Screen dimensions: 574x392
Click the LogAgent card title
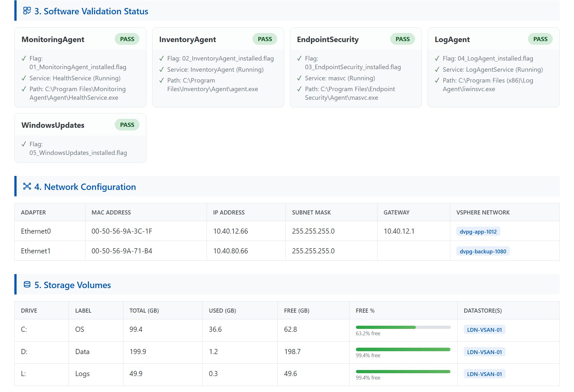[452, 40]
